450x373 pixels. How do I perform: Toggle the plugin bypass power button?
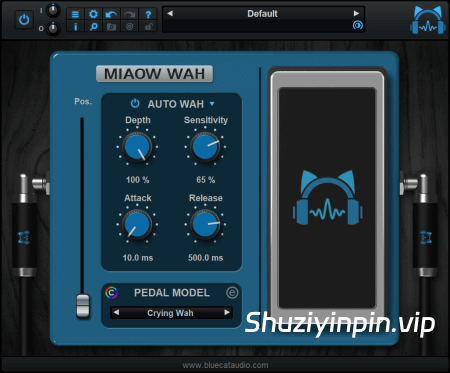[24, 20]
